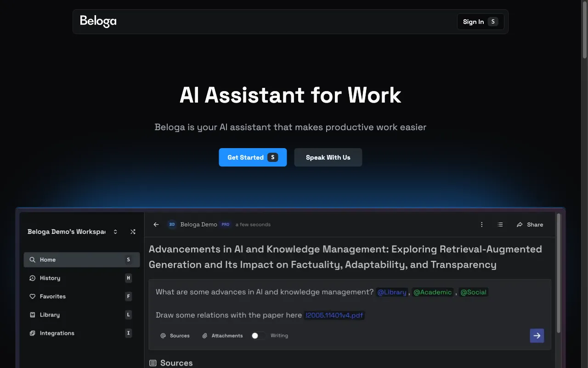Click the @Academic tag
The width and height of the screenshot is (588, 368).
point(433,292)
